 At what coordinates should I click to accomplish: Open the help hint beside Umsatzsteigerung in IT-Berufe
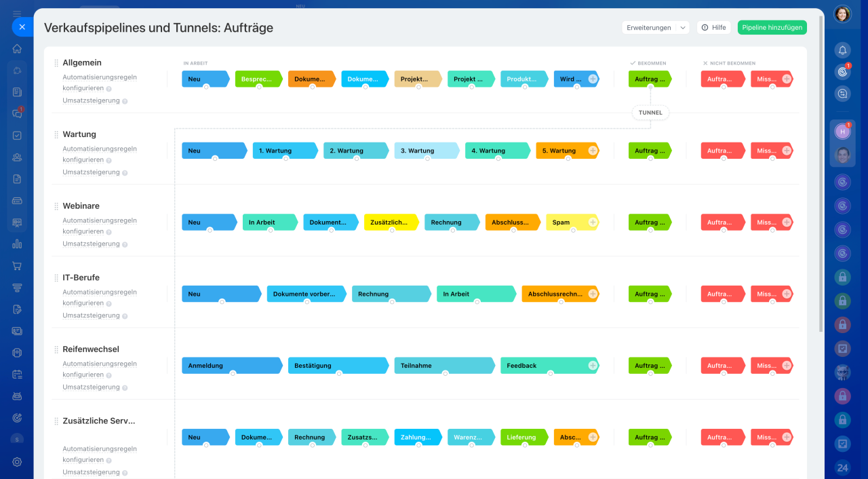(125, 316)
